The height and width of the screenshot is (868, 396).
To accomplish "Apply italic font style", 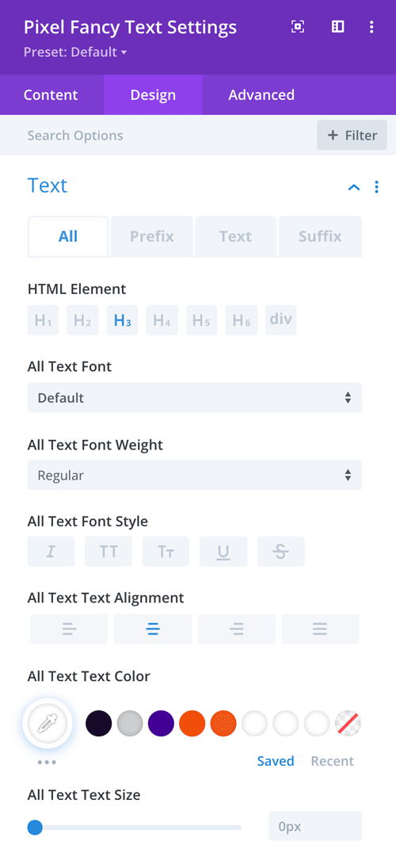I will (51, 552).
